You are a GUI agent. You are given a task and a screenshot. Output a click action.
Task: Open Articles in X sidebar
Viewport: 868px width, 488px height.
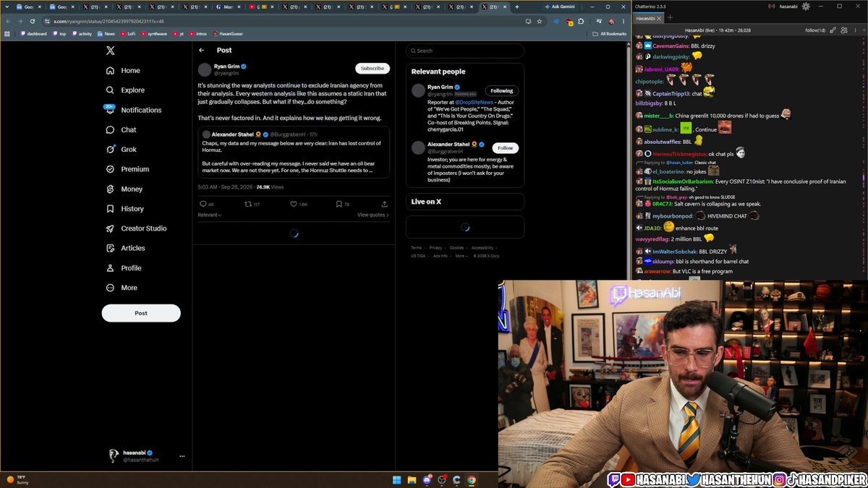tap(126, 248)
